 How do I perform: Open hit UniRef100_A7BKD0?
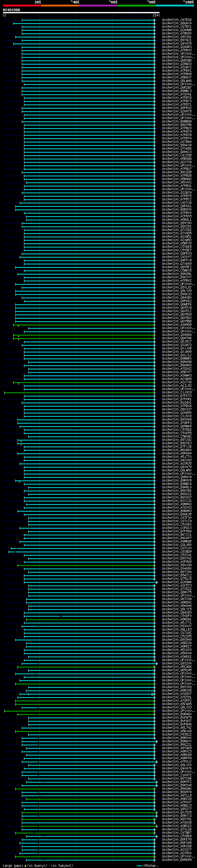176,33
